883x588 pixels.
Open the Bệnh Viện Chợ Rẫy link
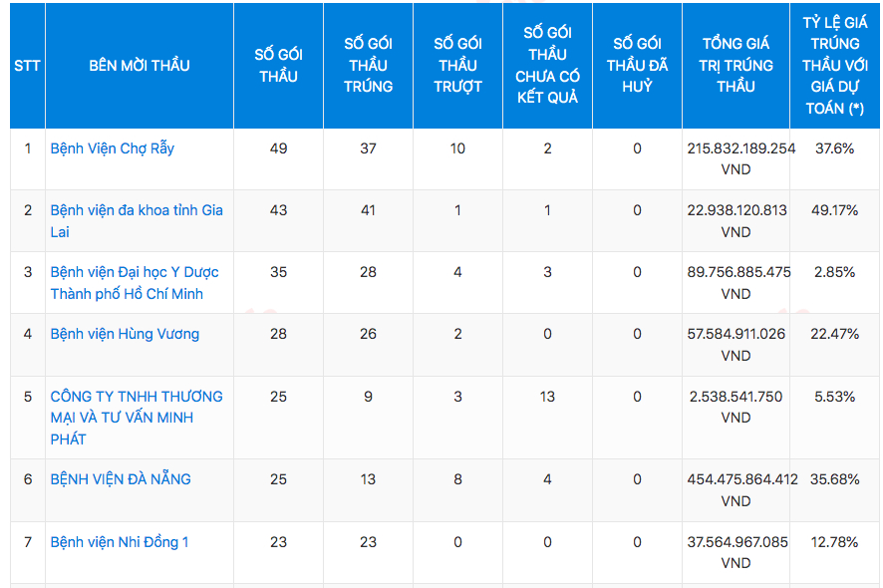112,148
